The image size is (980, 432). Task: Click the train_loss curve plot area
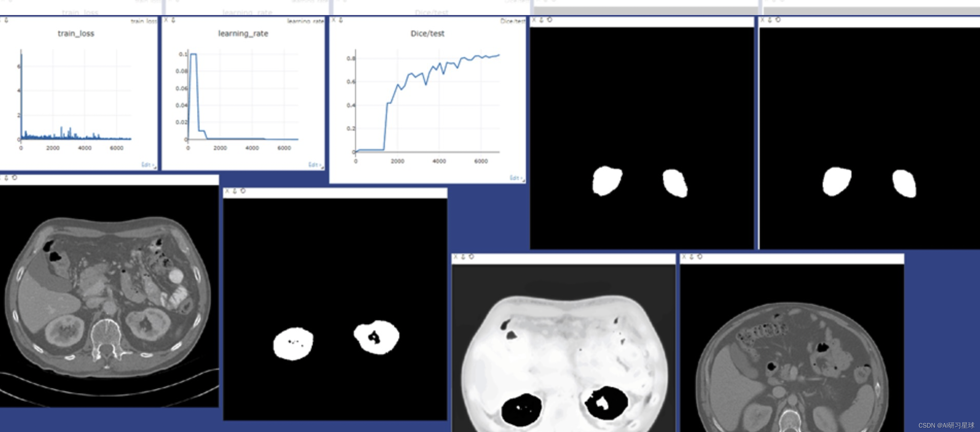click(76, 95)
